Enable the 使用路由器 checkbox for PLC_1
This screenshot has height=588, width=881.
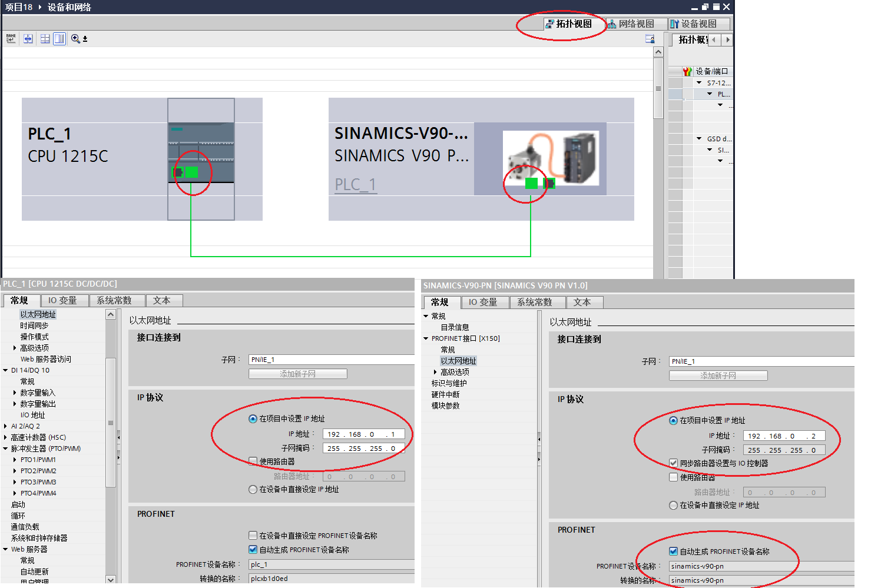253,461
